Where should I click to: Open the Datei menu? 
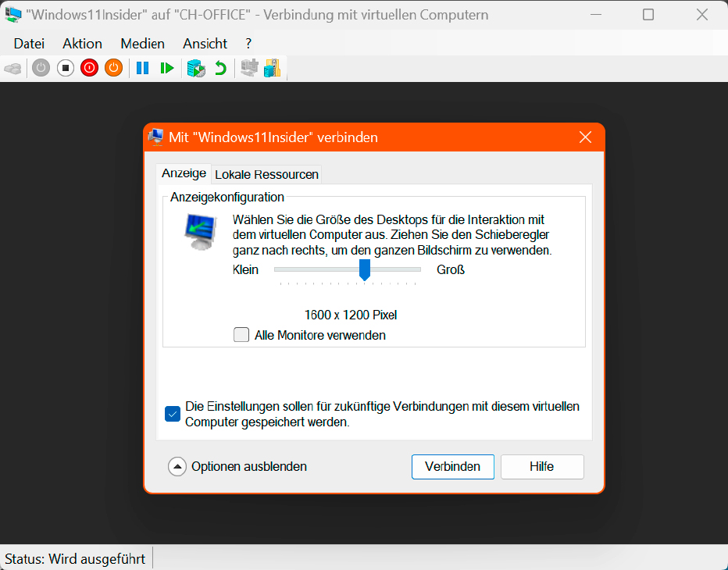[29, 44]
